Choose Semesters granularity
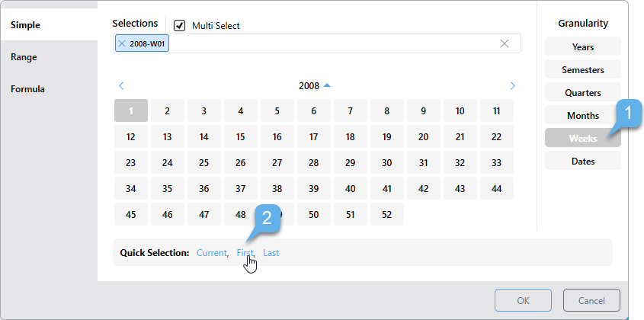Image resolution: width=644 pixels, height=320 pixels. click(583, 70)
